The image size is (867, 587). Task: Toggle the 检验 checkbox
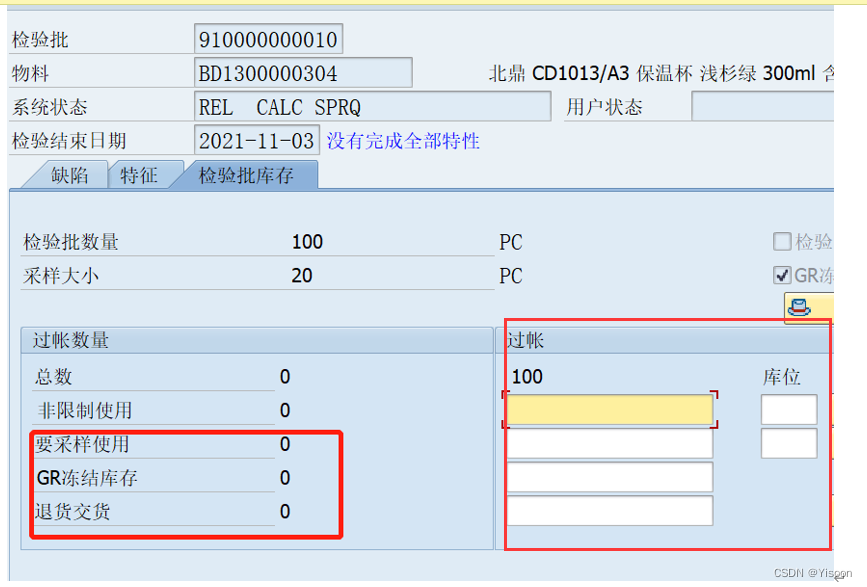tap(781, 241)
